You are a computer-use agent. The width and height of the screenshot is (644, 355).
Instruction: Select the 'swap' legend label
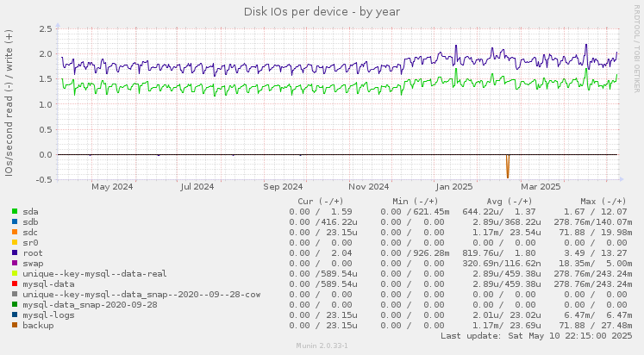[x=33, y=264]
